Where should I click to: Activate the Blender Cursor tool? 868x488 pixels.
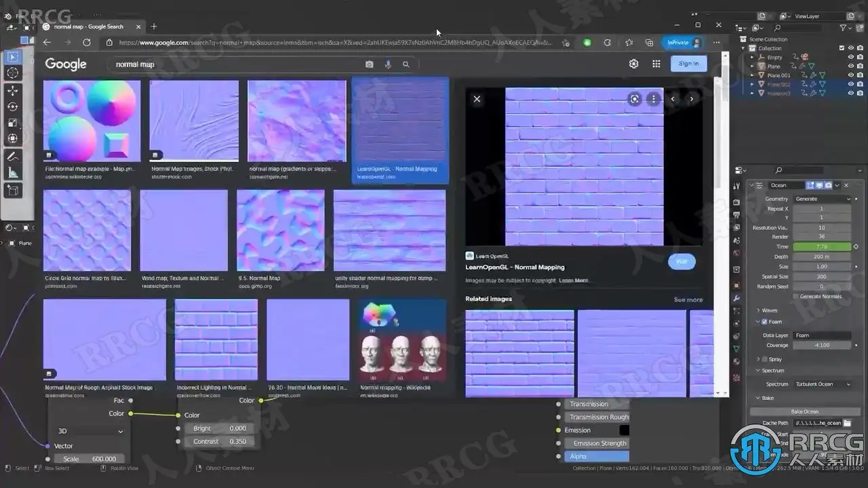pyautogui.click(x=12, y=73)
